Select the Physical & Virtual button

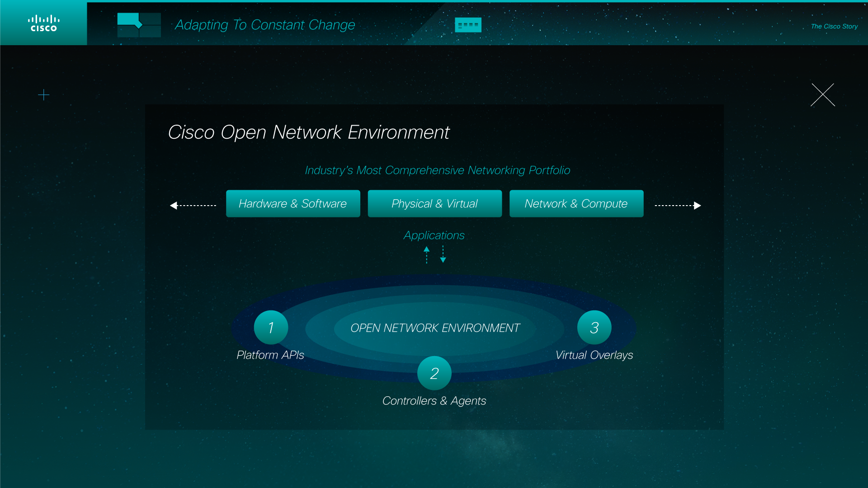434,204
